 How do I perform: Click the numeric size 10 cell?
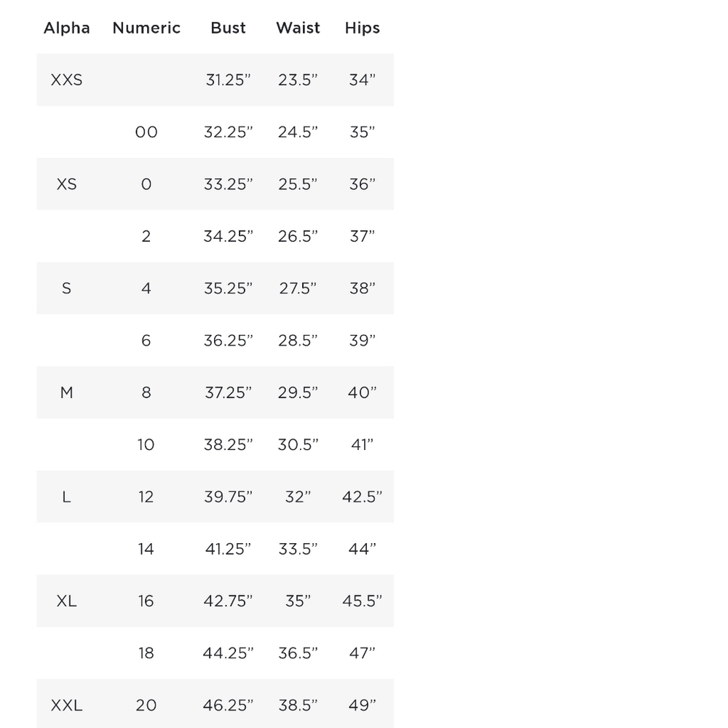coord(146,445)
